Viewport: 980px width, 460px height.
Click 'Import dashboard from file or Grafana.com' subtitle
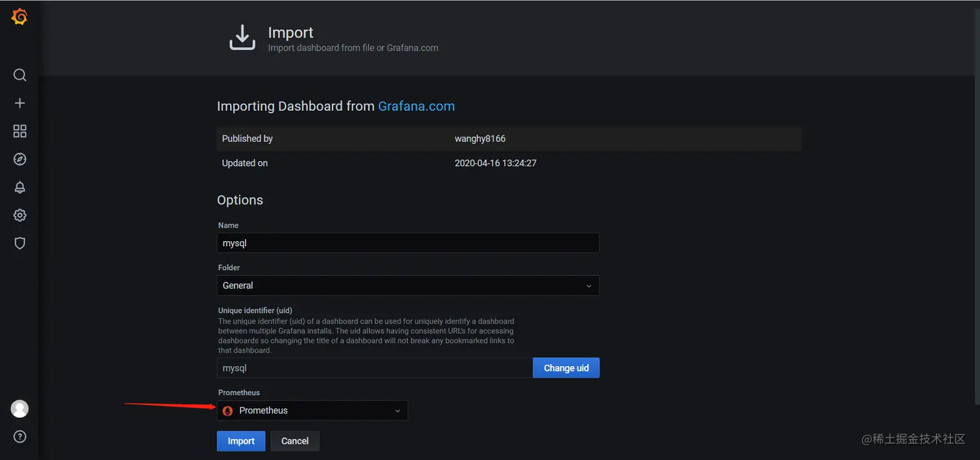tap(353, 48)
